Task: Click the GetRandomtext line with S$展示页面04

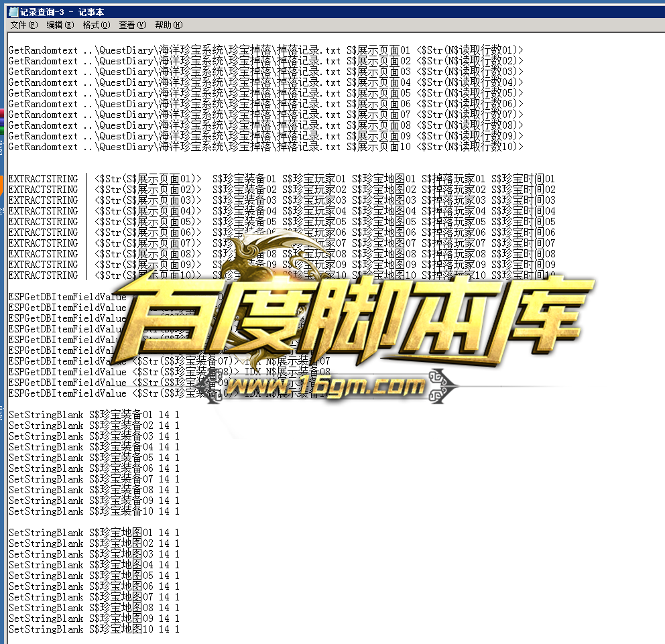Action: point(266,82)
